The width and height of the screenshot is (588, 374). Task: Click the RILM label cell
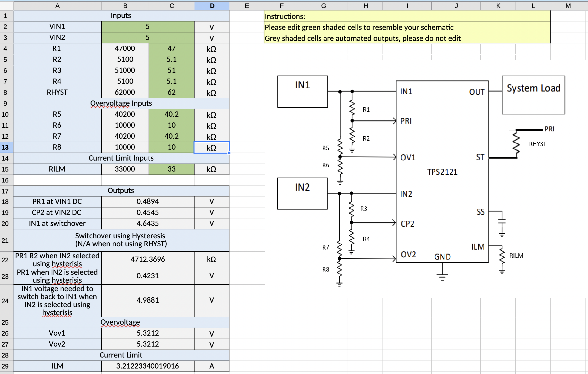coord(57,169)
